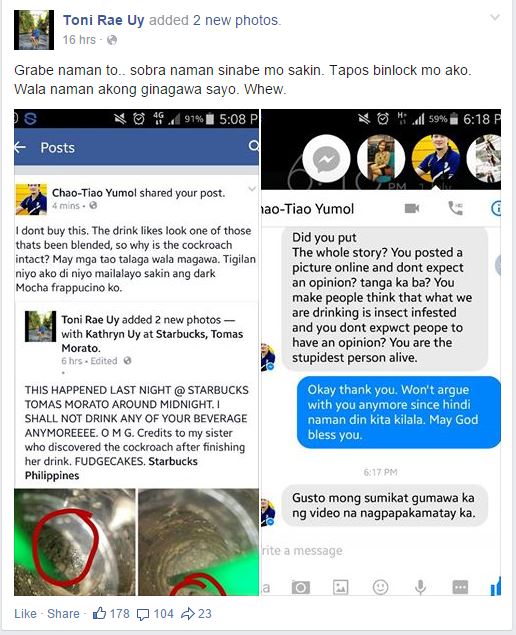Open the camera icon in message toolbar
Screen dimensions: 516x635
coord(301,587)
